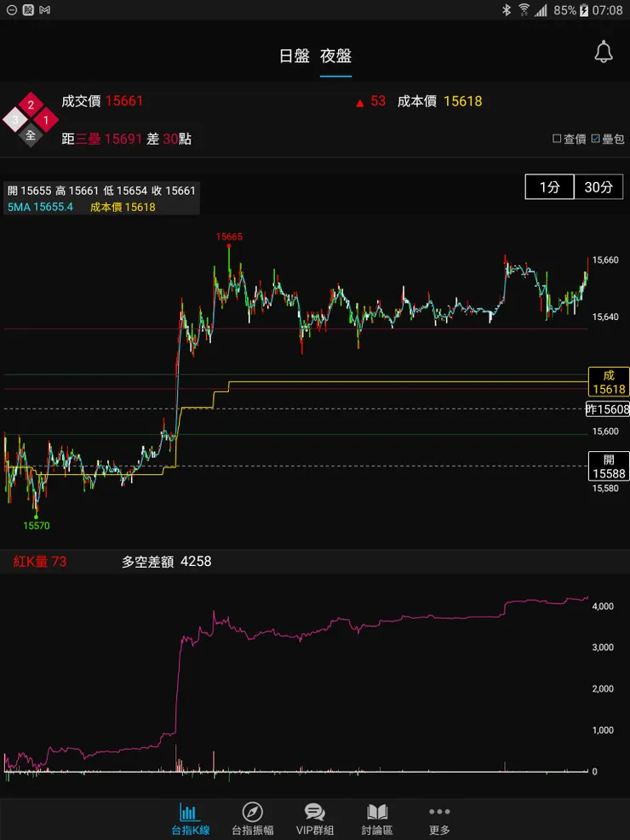Screen dimensions: 630x840
Task: Tap the 成 15618 cost price tag
Action: [609, 382]
